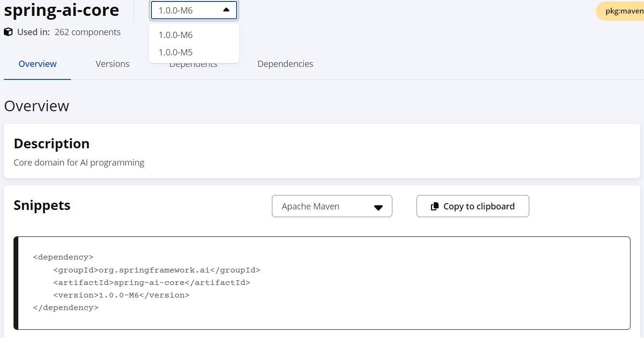644x338 pixels.
Task: Switch to the Versions tab
Action: coord(112,64)
